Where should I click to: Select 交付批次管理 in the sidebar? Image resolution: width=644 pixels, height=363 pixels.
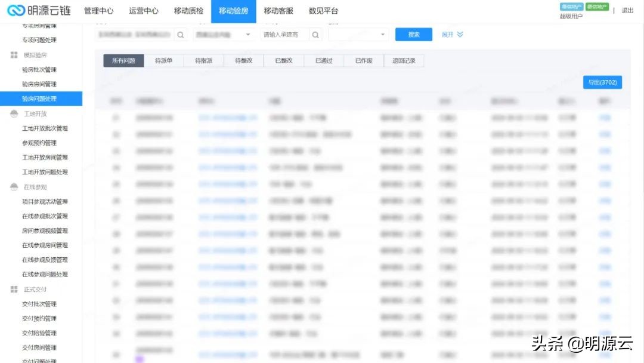click(x=39, y=303)
